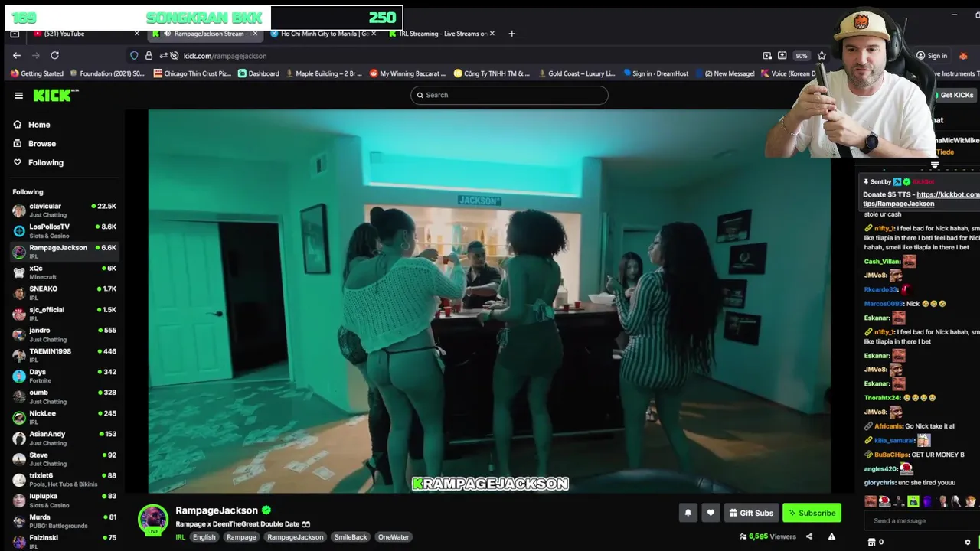980x551 pixels.
Task: Click the Kick Search box
Action: point(509,95)
